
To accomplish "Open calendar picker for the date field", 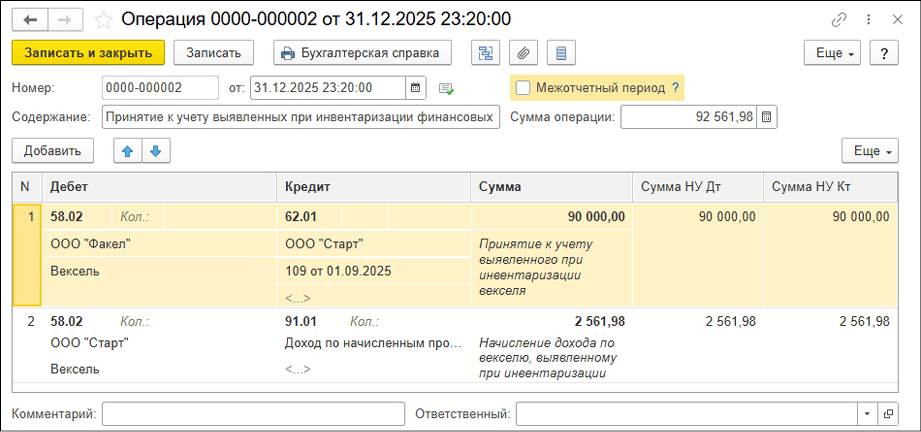I will pyautogui.click(x=415, y=88).
